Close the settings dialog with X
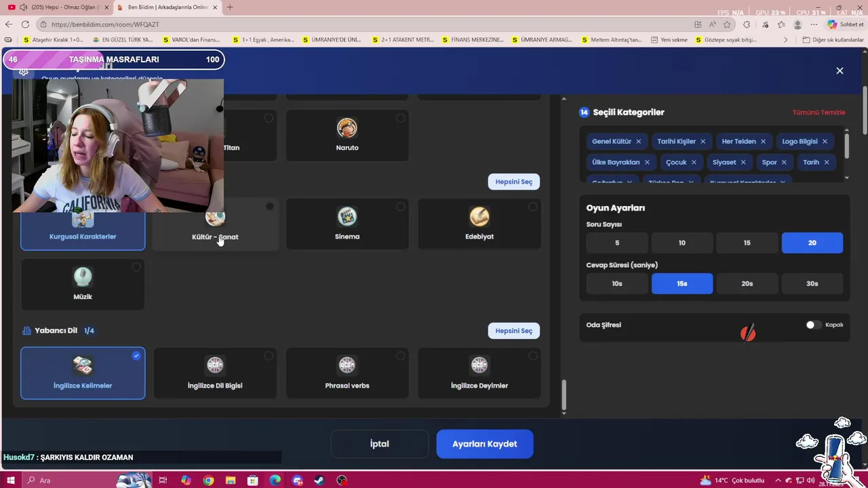This screenshot has width=868, height=488. (x=840, y=70)
